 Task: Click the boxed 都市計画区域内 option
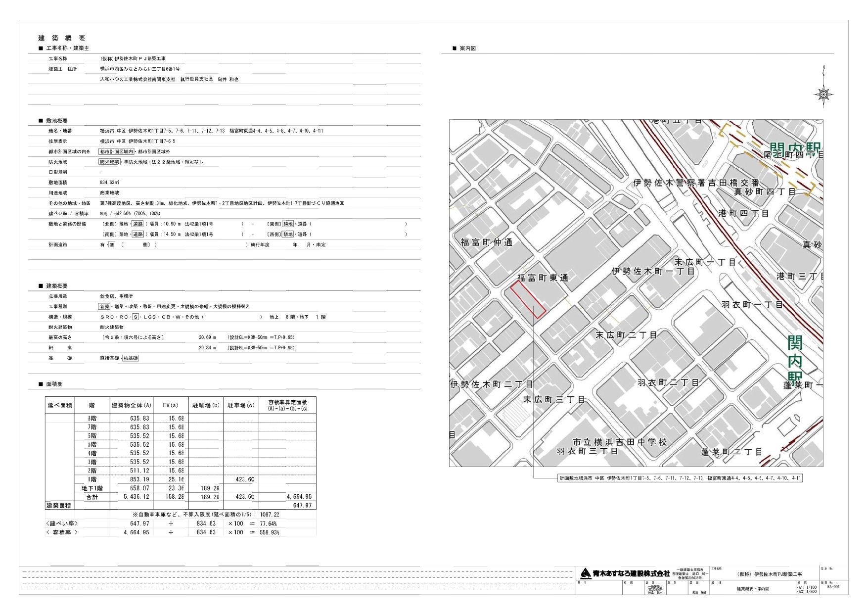coord(116,152)
